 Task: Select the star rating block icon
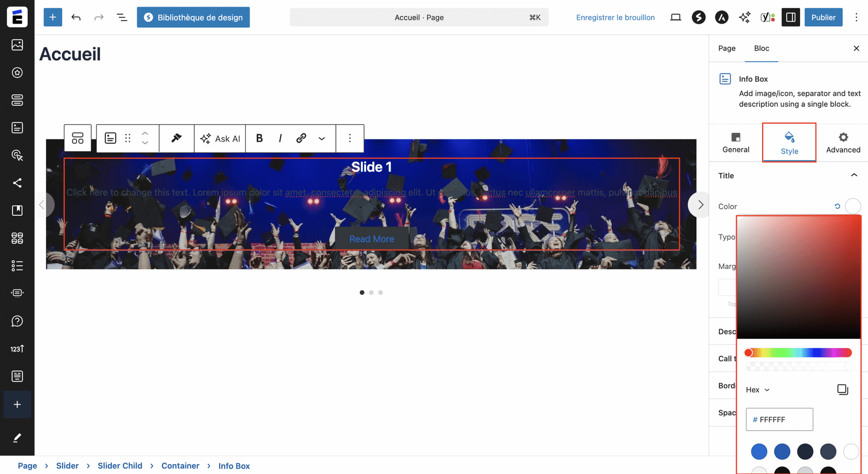17,73
